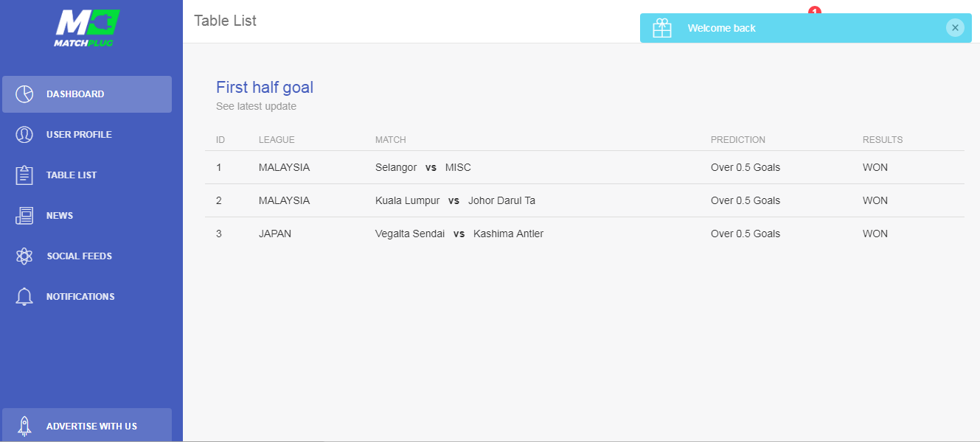This screenshot has width=980, height=442.
Task: Click Over 0.5 Goals in Kuala Lumpur row
Action: point(746,200)
